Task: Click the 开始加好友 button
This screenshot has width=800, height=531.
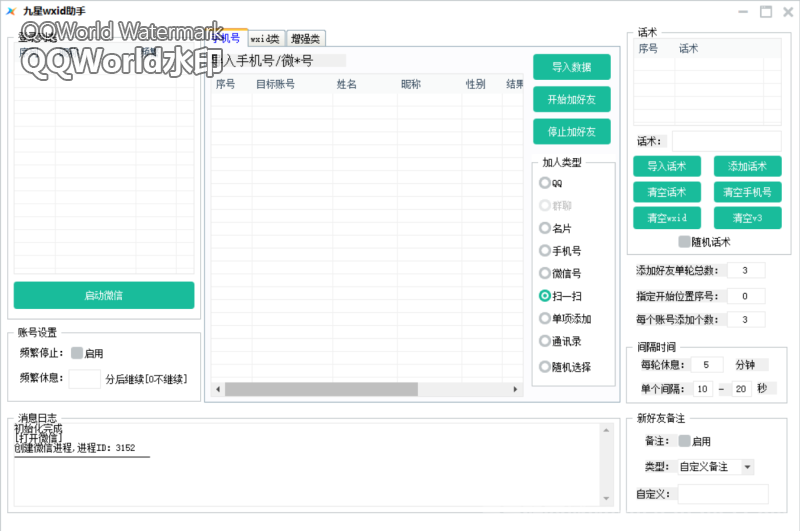Action: click(571, 99)
